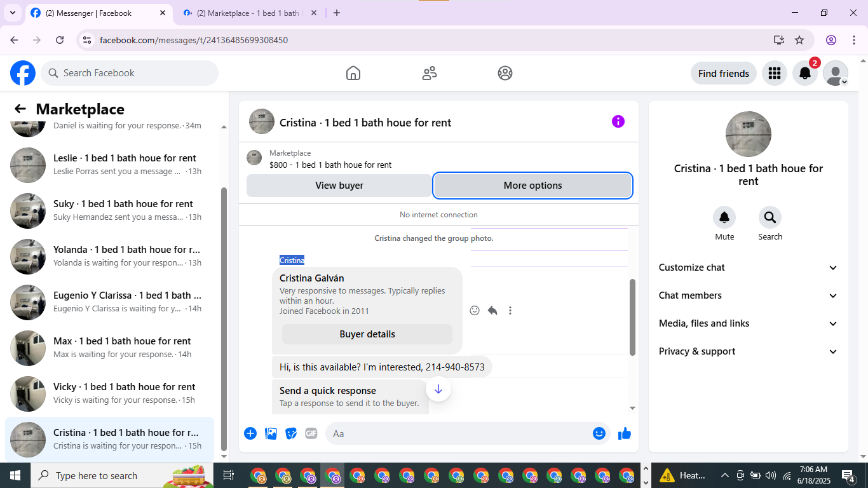
Task: Choose a sticker from the composer
Action: (292, 433)
